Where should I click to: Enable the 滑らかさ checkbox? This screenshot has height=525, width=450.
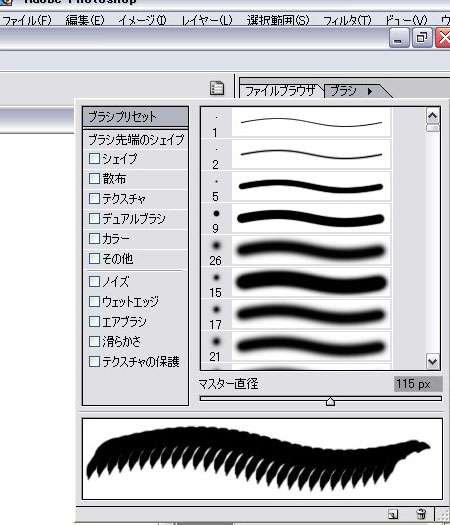tap(94, 342)
